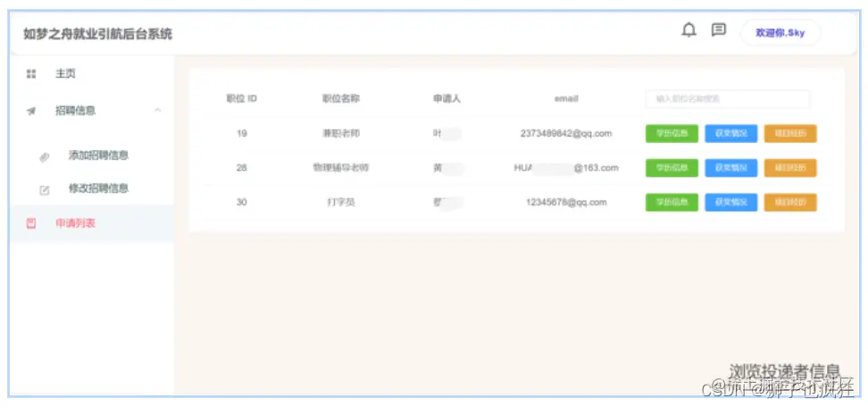Click green 学历信息 button for 兼职老师
This screenshot has height=407, width=868.
[x=672, y=133]
